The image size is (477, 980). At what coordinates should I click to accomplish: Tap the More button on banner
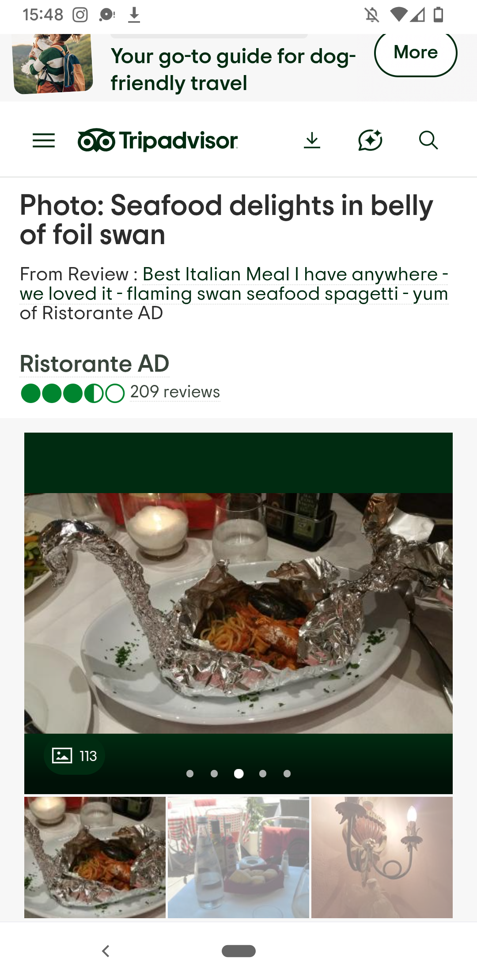[x=416, y=53]
